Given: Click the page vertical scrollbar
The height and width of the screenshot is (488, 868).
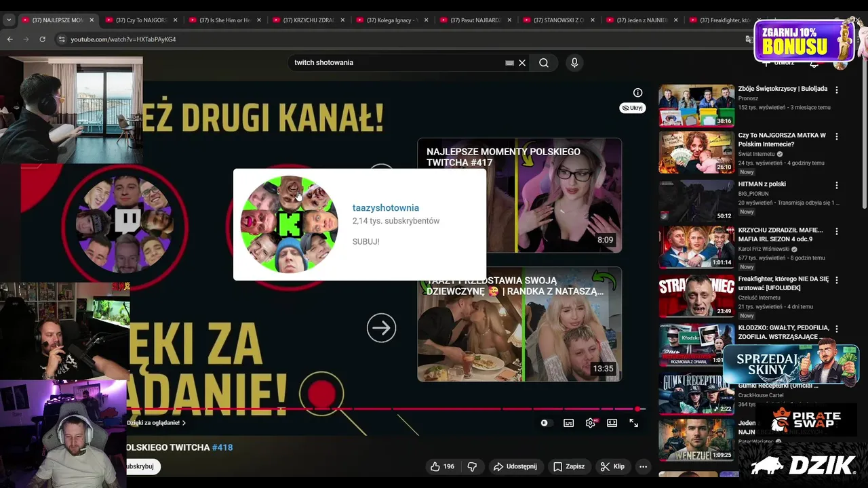Looking at the screenshot, I should coord(864,136).
